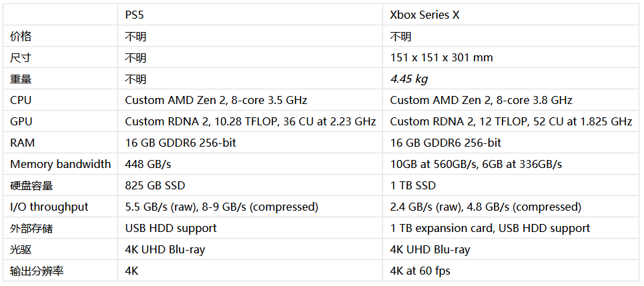Click the CPU row label
644x286 pixels.
pyautogui.click(x=21, y=100)
